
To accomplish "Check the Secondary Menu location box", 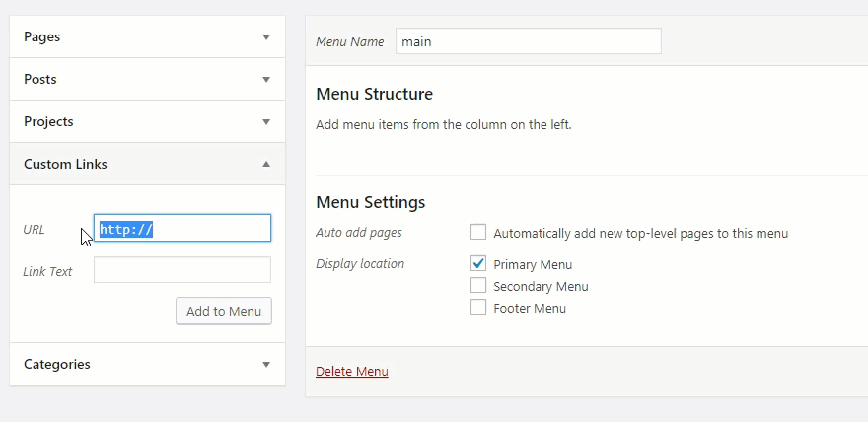I will pyautogui.click(x=478, y=285).
